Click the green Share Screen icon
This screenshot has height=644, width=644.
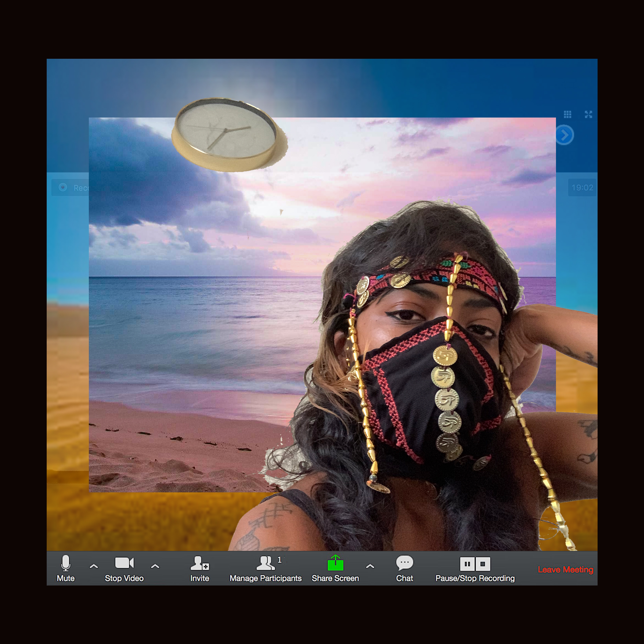(x=335, y=563)
